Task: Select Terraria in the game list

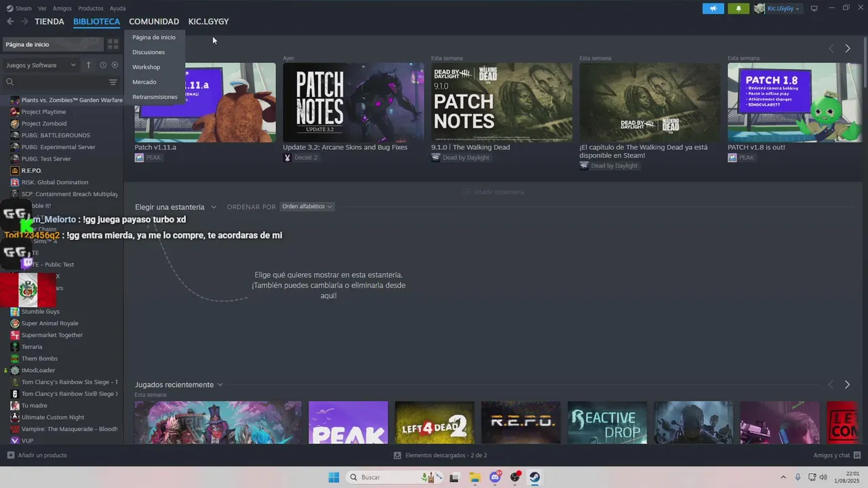Action: (32, 346)
